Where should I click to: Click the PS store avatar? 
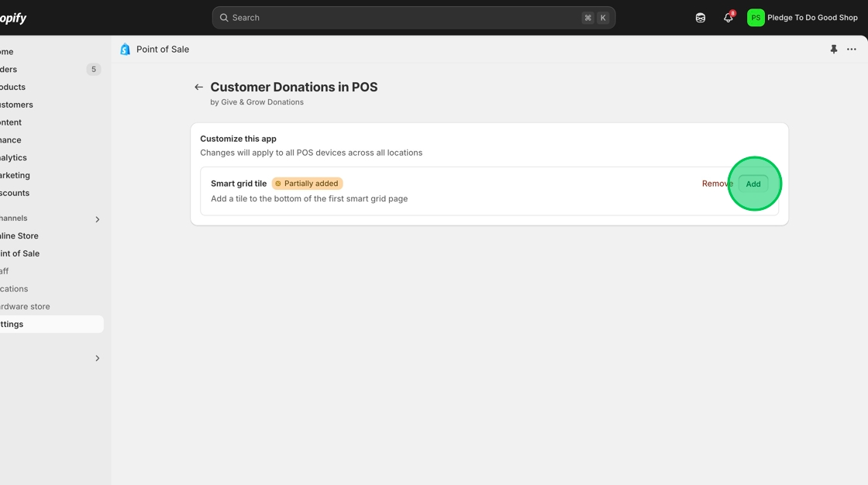(755, 18)
